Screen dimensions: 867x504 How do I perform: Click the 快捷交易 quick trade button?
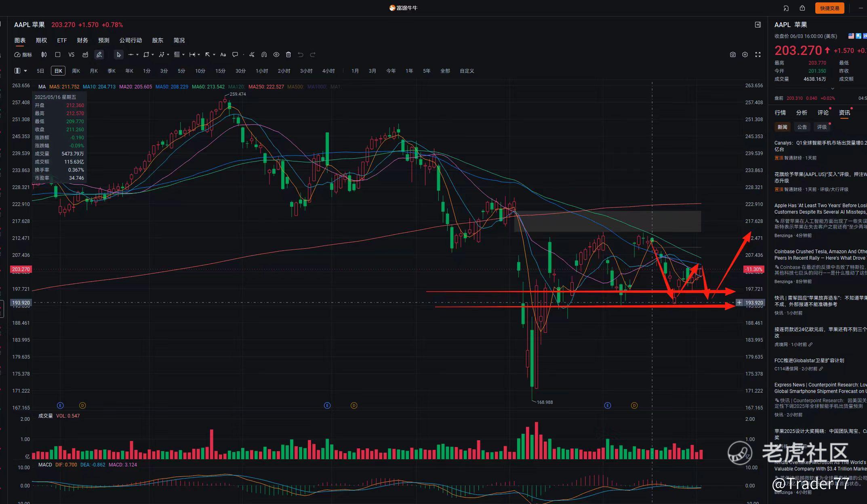point(829,8)
